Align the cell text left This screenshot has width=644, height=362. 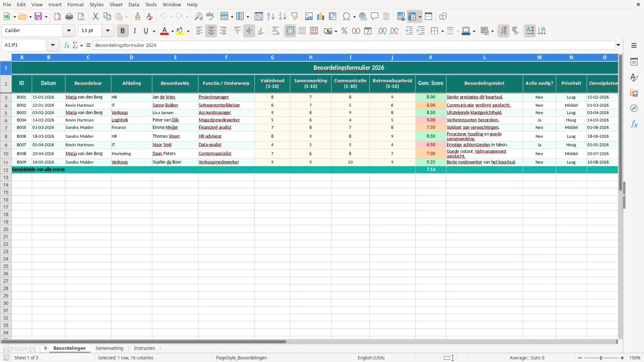coord(199,31)
